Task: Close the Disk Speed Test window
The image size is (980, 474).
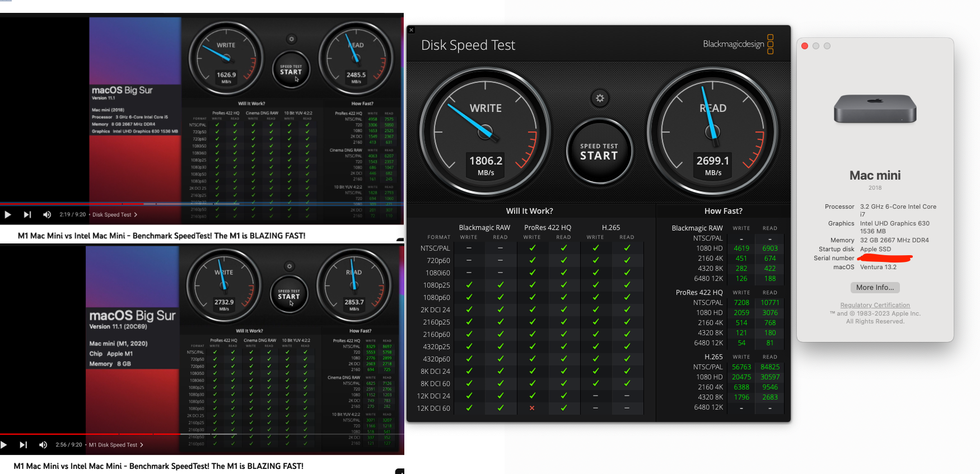Action: tap(411, 30)
